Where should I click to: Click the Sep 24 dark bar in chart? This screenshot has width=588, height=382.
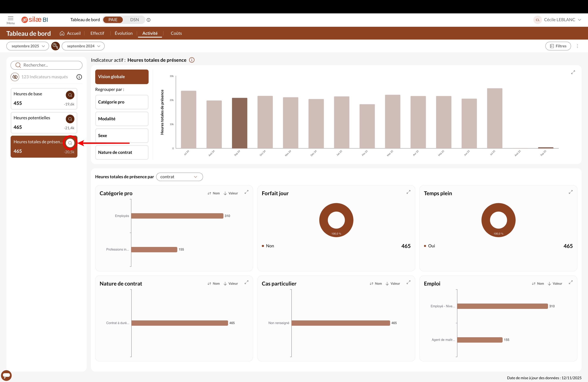pyautogui.click(x=239, y=123)
